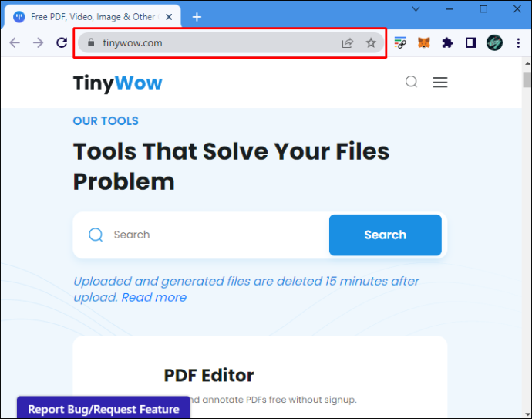Go forward with the browser forward arrow
The image size is (532, 419).
(39, 42)
